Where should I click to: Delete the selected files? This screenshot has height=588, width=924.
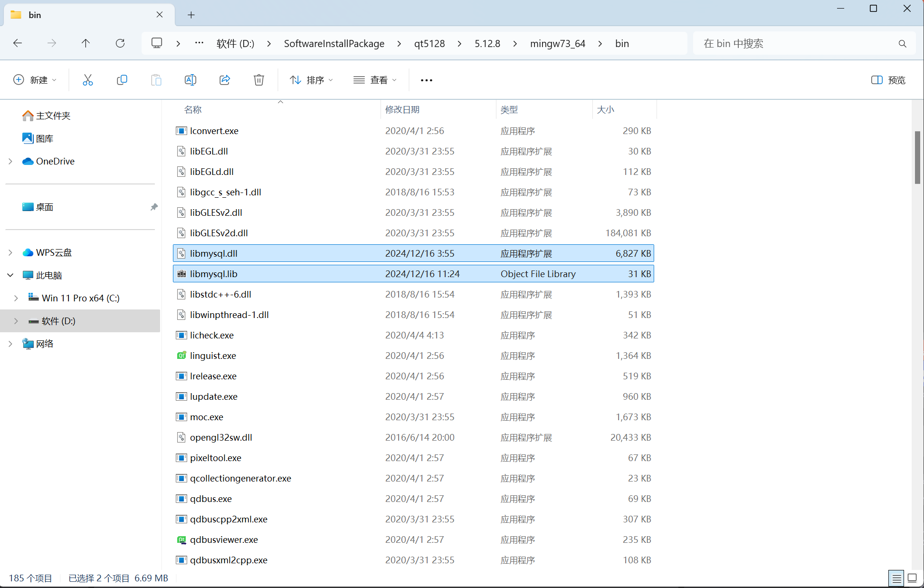coord(258,79)
